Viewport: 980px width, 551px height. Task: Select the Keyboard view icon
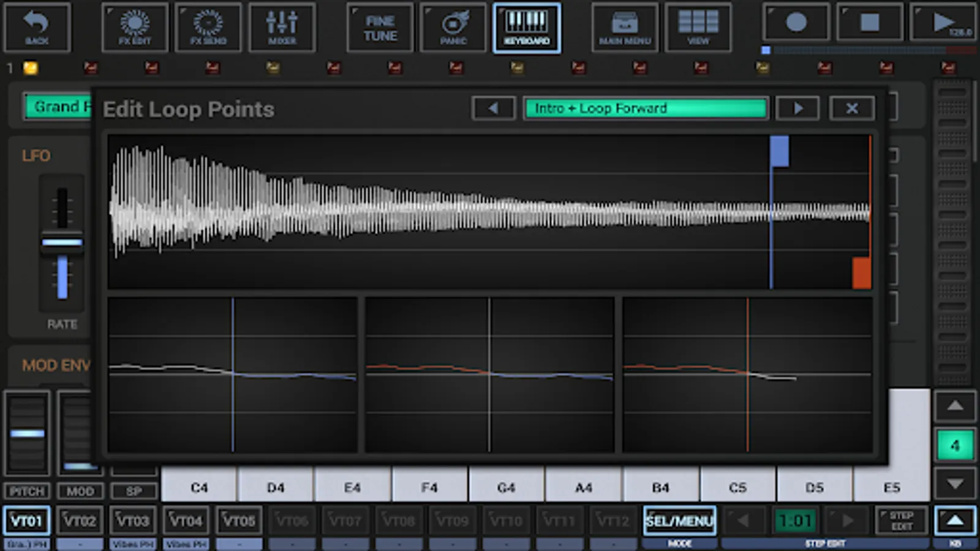pyautogui.click(x=527, y=28)
